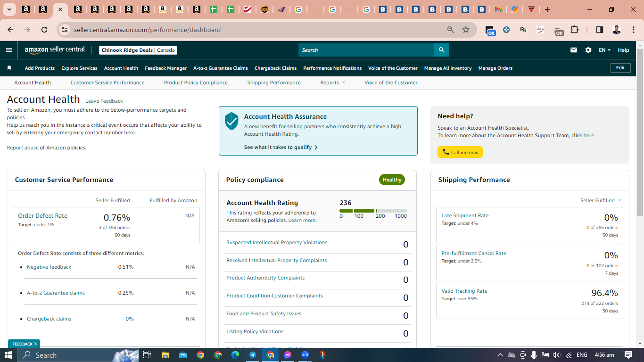Open the Chrome profile avatar
The width and height of the screenshot is (644, 362).
click(x=617, y=30)
